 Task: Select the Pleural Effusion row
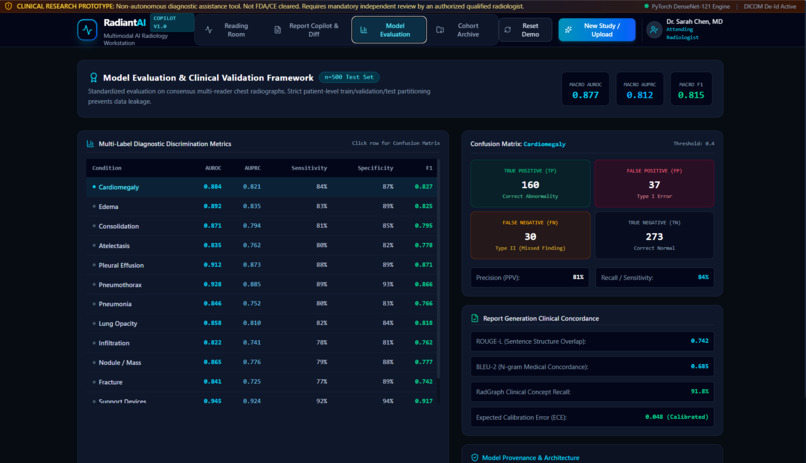[261, 265]
